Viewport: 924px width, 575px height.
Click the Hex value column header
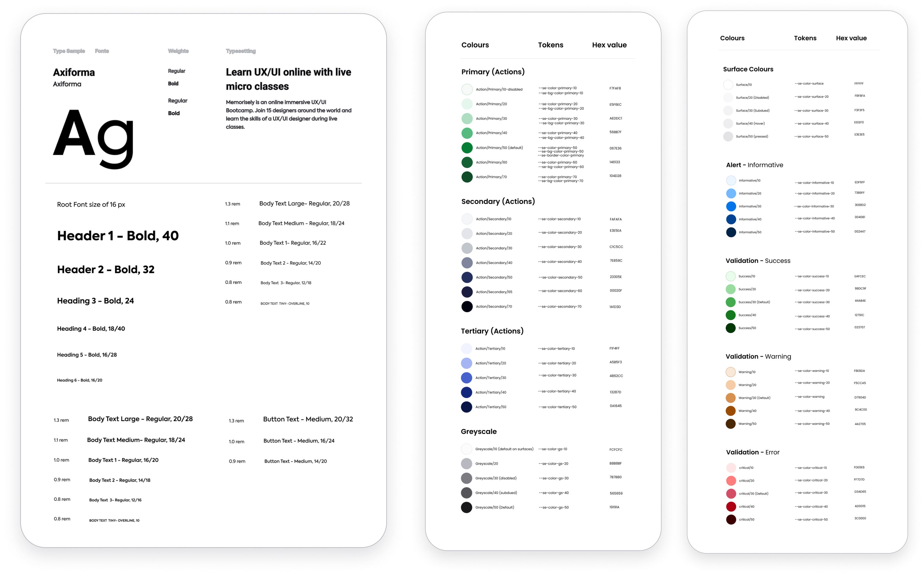609,45
